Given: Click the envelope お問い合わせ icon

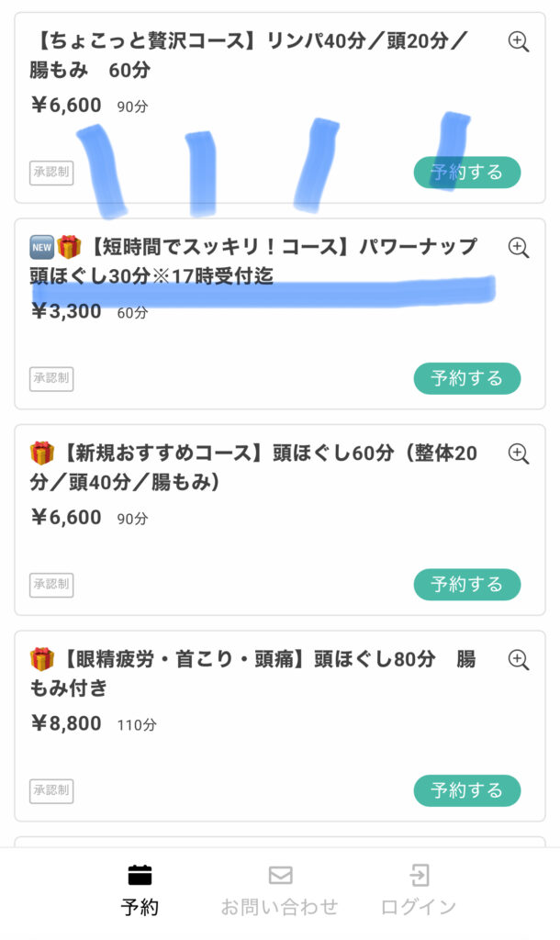Looking at the screenshot, I should [x=280, y=875].
